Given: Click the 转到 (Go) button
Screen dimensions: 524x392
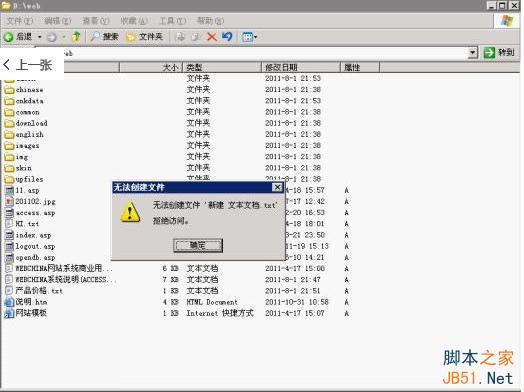Looking at the screenshot, I should click(x=499, y=52).
